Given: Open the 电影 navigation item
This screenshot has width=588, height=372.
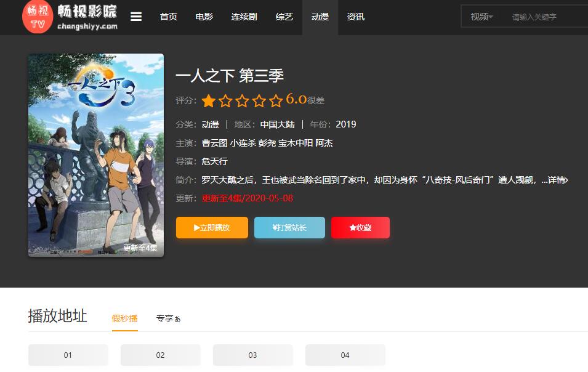Looking at the screenshot, I should pos(204,17).
